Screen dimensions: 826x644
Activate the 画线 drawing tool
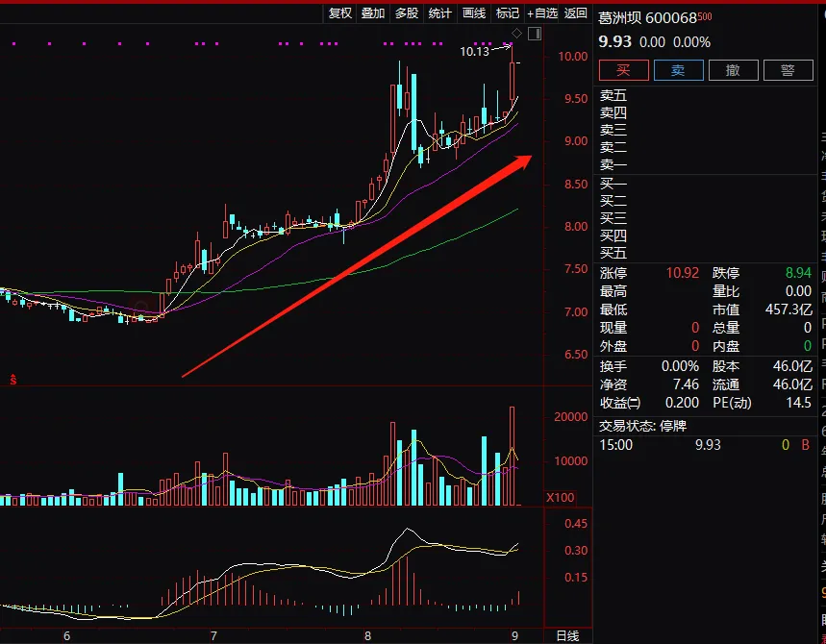[474, 12]
